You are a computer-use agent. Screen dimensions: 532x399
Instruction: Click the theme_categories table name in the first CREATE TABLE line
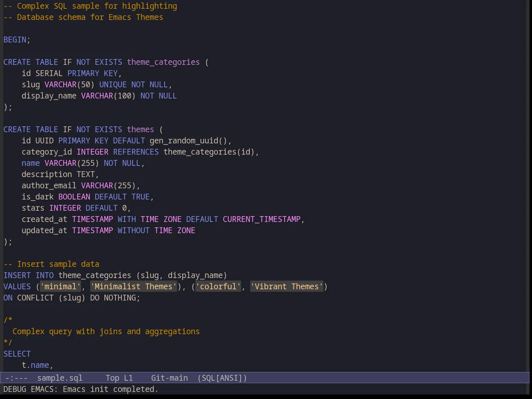pos(163,62)
